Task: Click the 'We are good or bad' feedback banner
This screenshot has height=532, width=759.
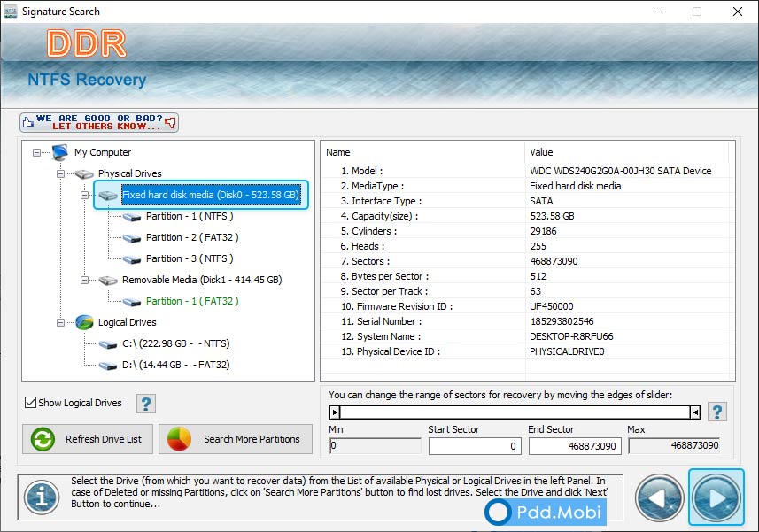Action: point(99,122)
